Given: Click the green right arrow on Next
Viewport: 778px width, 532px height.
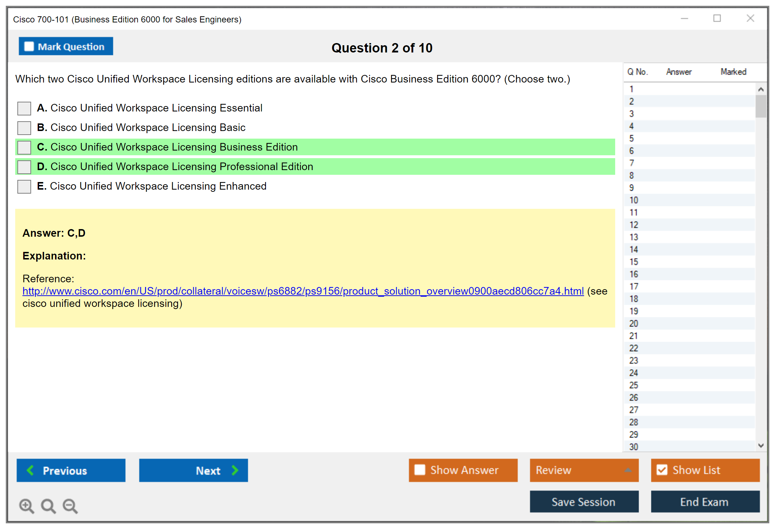Looking at the screenshot, I should pyautogui.click(x=235, y=470).
